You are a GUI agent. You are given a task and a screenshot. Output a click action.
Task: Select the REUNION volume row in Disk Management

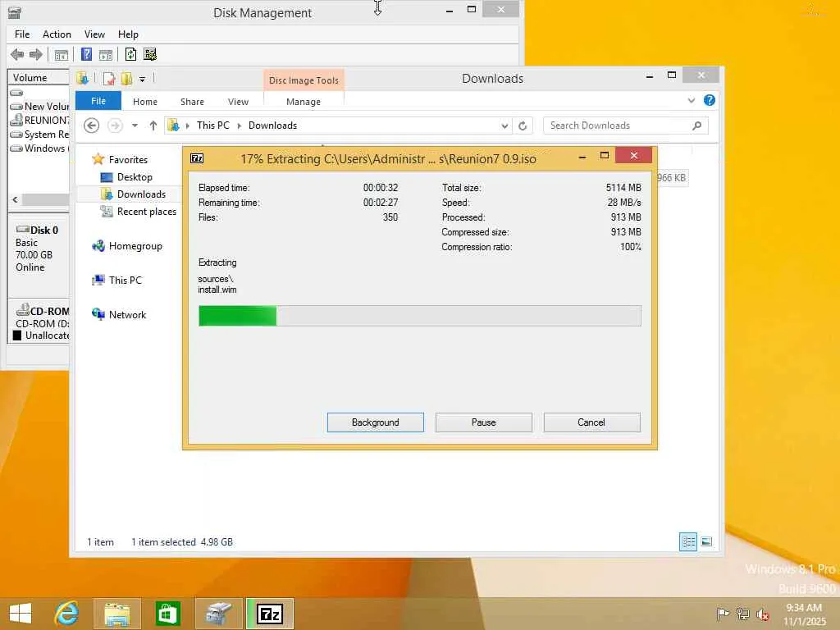(x=39, y=120)
